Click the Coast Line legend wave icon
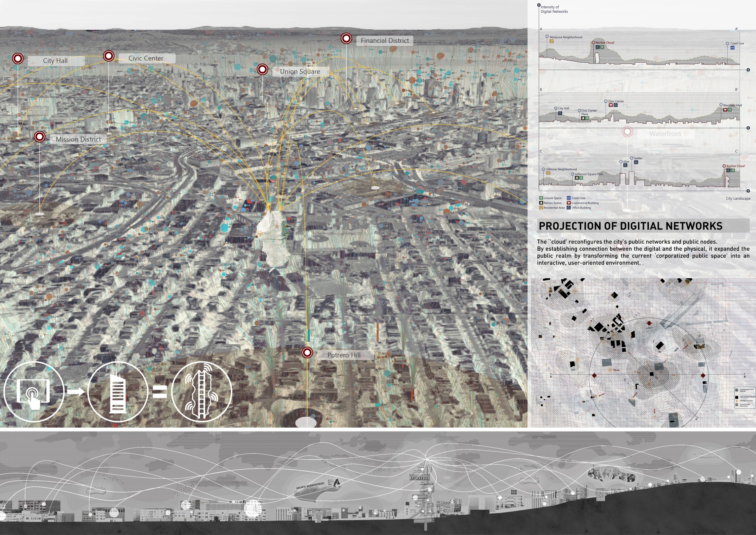The width and height of the screenshot is (756, 535). [x=569, y=198]
